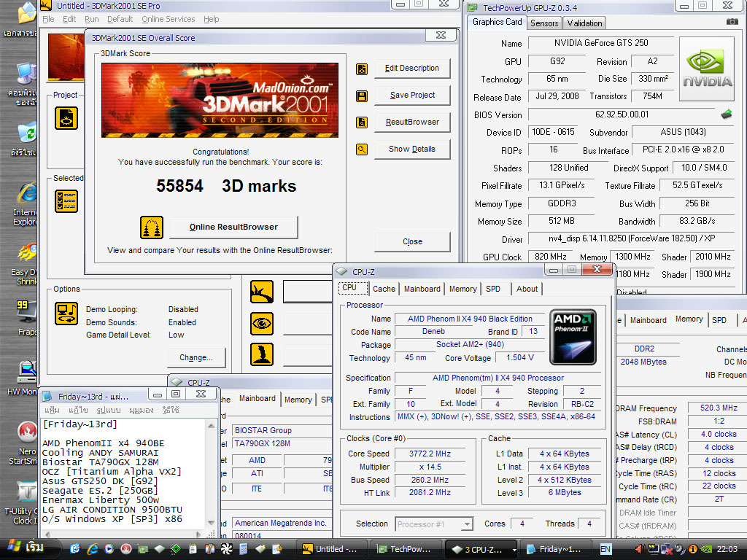
Task: Click the joystick icon in 3DMark window
Action: click(262, 354)
